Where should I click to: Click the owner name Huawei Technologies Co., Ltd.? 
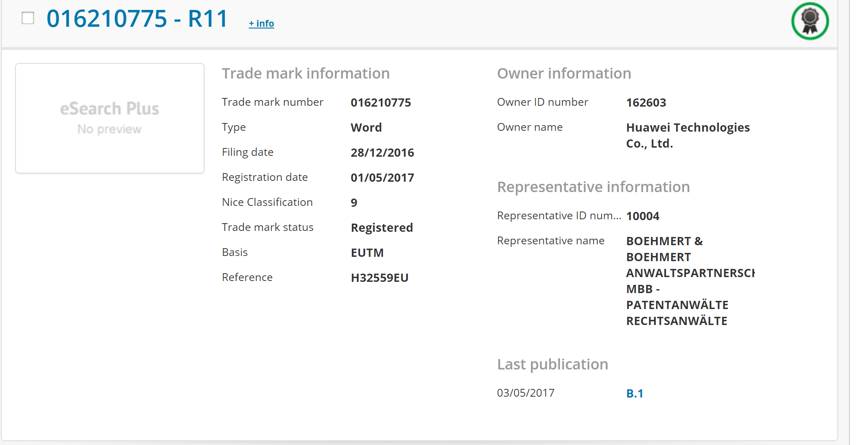tap(687, 136)
